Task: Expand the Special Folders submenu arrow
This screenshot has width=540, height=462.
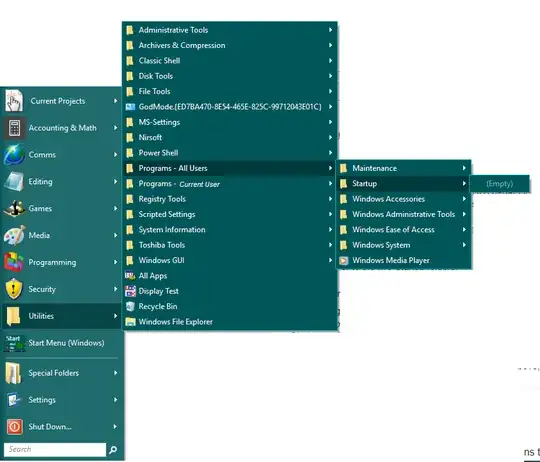Action: click(x=115, y=373)
